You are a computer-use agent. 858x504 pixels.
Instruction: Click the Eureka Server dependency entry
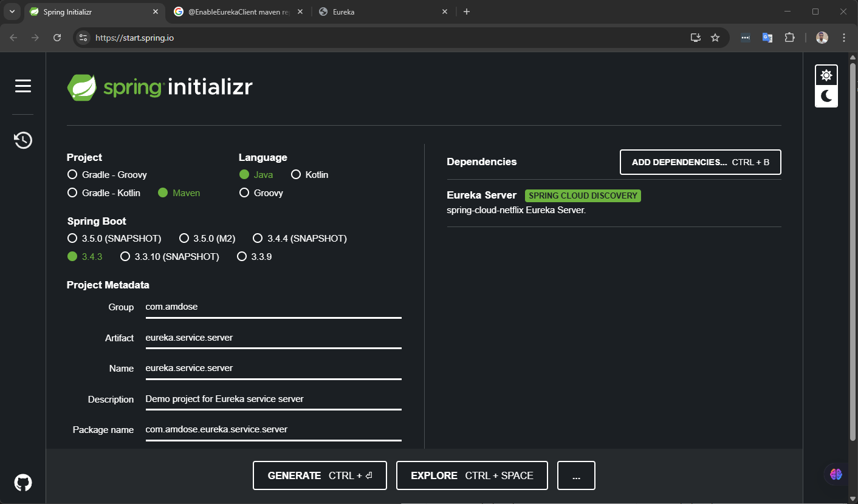(x=614, y=203)
